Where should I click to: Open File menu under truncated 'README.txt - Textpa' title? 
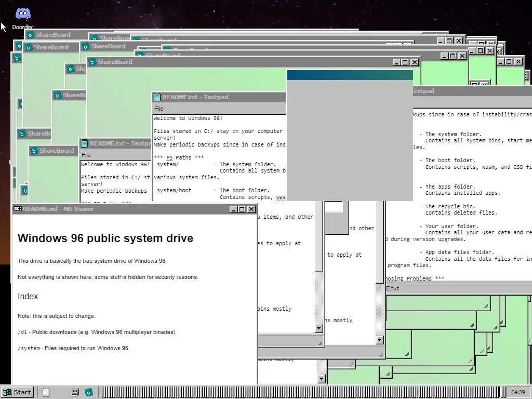[x=86, y=155]
